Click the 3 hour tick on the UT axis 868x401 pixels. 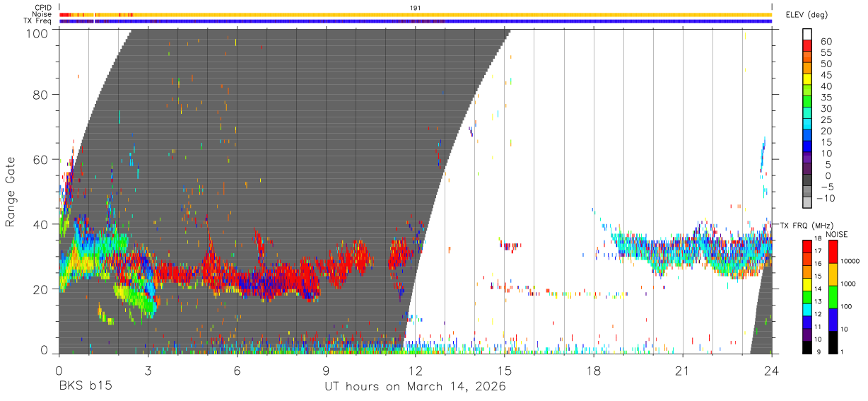coord(148,371)
